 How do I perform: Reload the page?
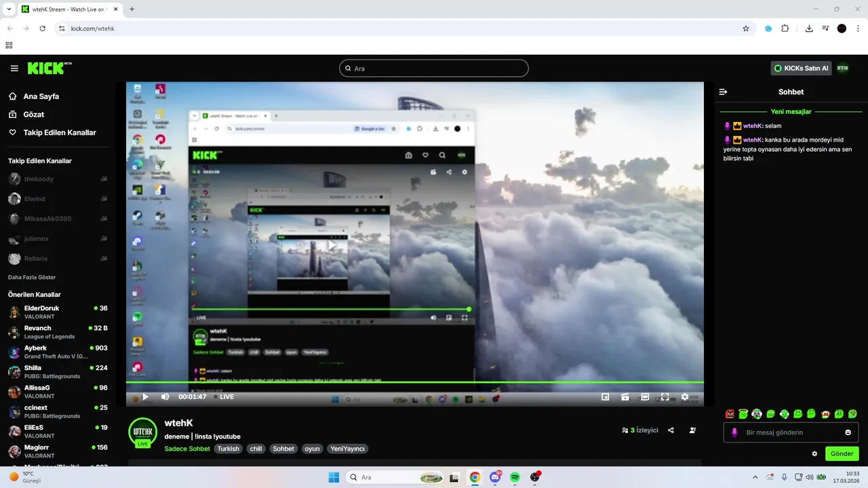43,28
